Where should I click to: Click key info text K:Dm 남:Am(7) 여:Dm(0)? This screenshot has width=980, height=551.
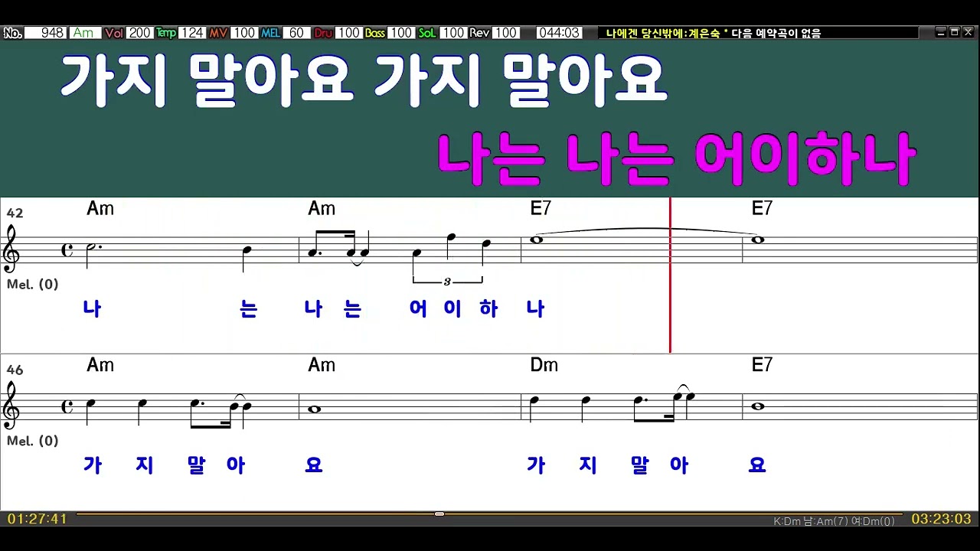834,521
